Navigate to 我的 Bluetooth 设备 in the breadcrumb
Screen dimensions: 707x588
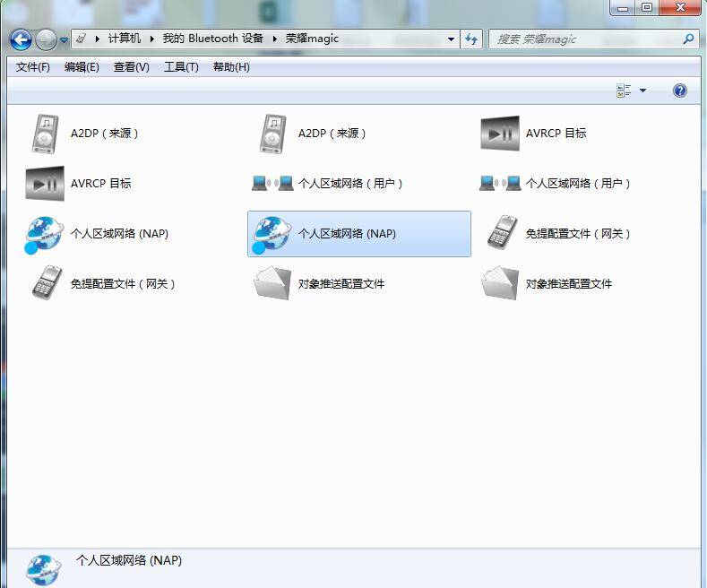tap(212, 39)
